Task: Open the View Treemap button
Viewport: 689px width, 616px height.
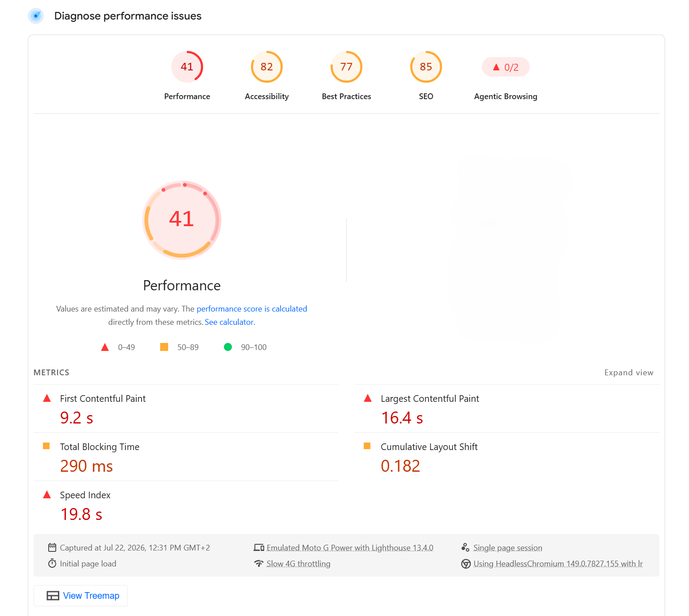Action: pyautogui.click(x=81, y=596)
